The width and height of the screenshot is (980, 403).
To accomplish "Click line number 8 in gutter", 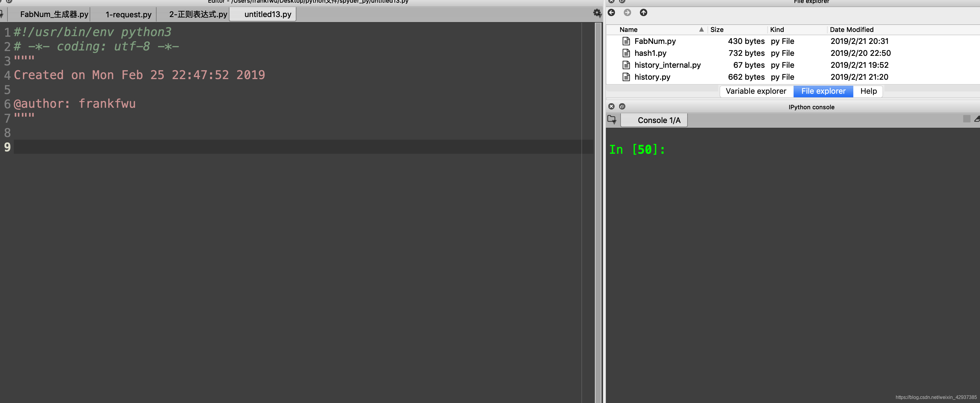I will click(7, 133).
